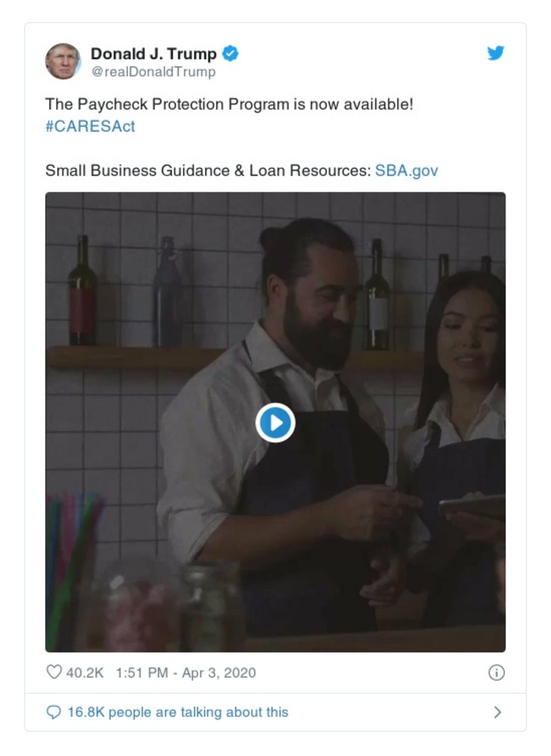
Task: Expand the conversation with right chevron
Action: point(497,712)
